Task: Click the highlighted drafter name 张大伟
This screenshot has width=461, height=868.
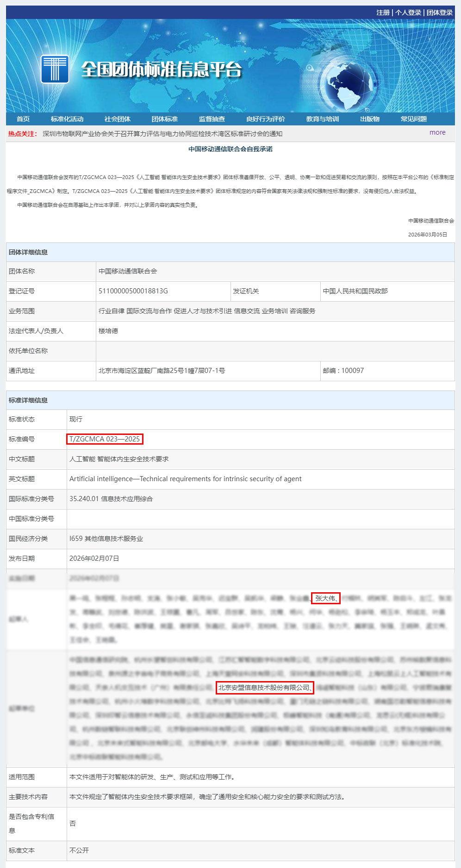Action: pyautogui.click(x=325, y=598)
